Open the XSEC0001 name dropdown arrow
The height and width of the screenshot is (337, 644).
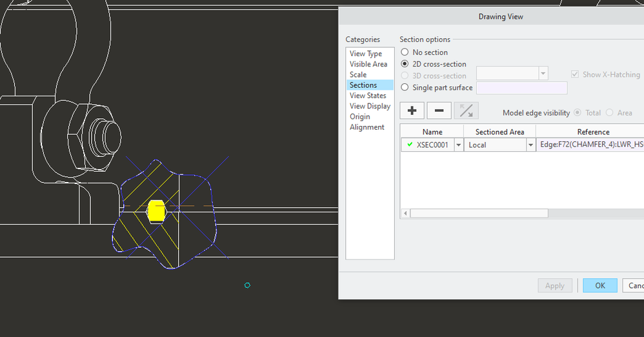pos(459,145)
